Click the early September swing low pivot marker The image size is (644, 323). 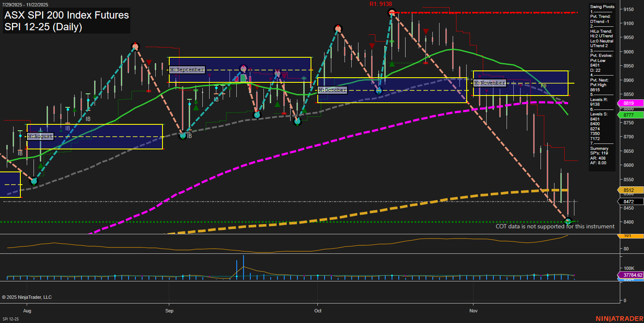click(x=183, y=135)
